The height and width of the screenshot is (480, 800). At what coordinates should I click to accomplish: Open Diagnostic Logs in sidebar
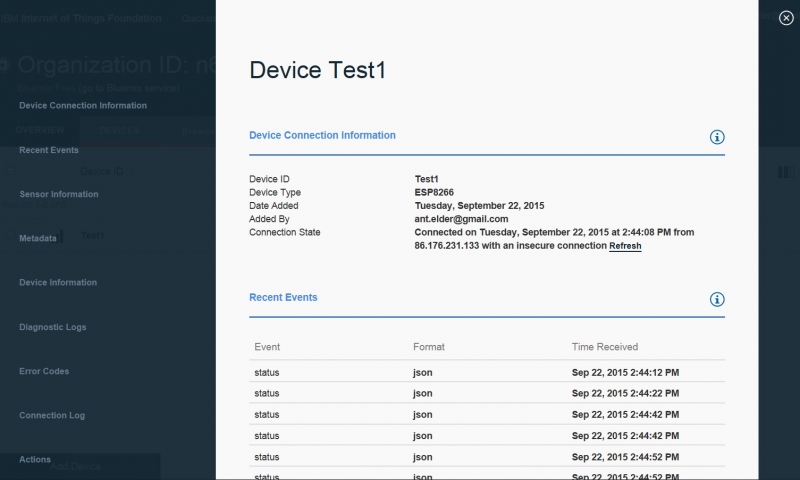(53, 327)
